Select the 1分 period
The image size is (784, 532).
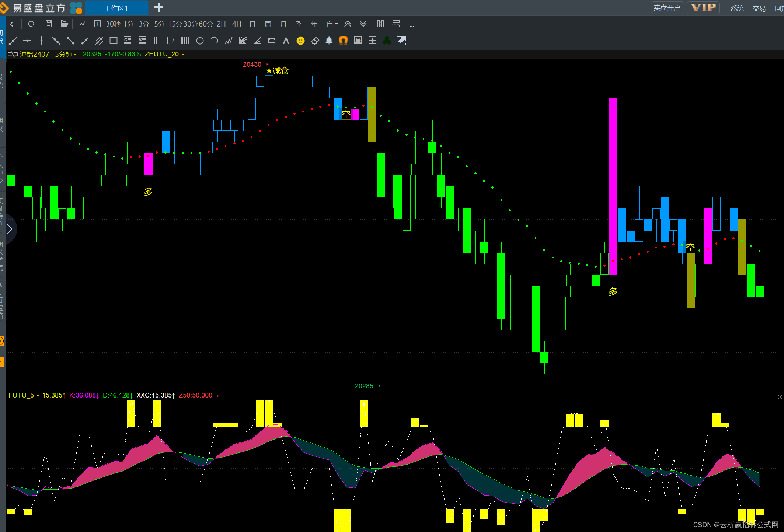pos(129,24)
